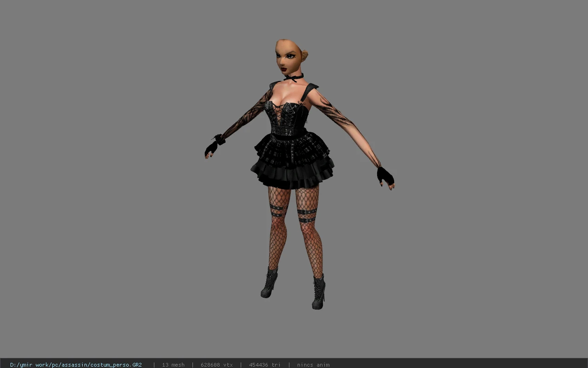Viewport: 588px width, 368px height.
Task: Click the '454436 tri' triangle count
Action: (x=265, y=365)
